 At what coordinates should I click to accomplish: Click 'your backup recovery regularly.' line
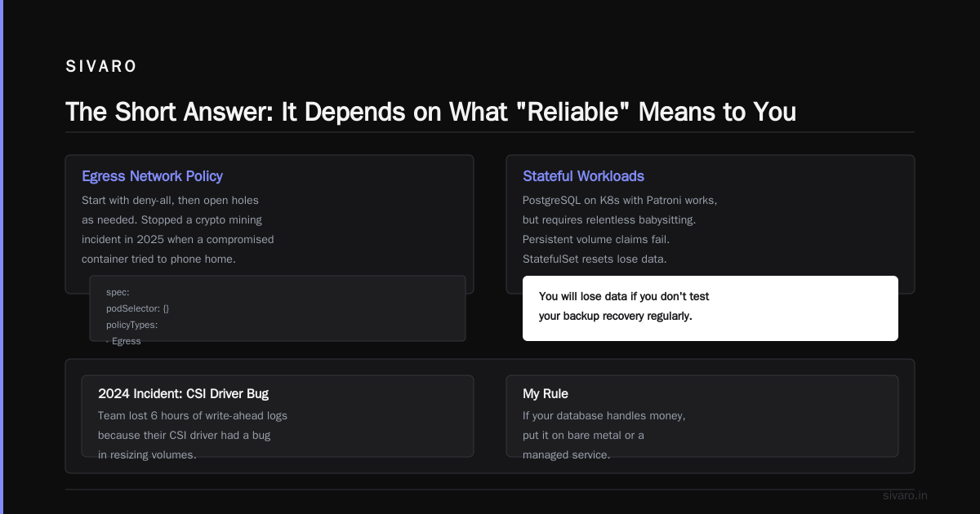(616, 316)
